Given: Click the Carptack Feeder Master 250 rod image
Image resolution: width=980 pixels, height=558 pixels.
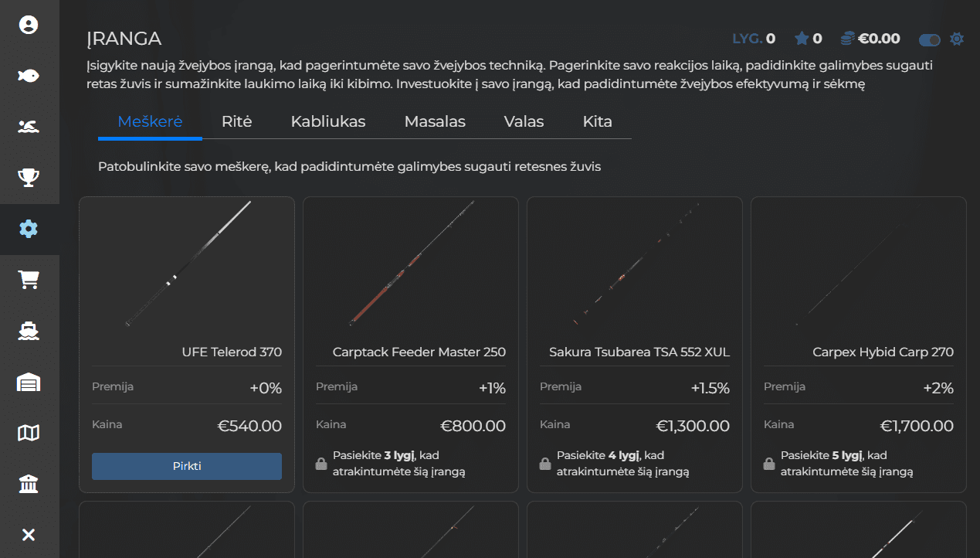Looking at the screenshot, I should (410, 264).
